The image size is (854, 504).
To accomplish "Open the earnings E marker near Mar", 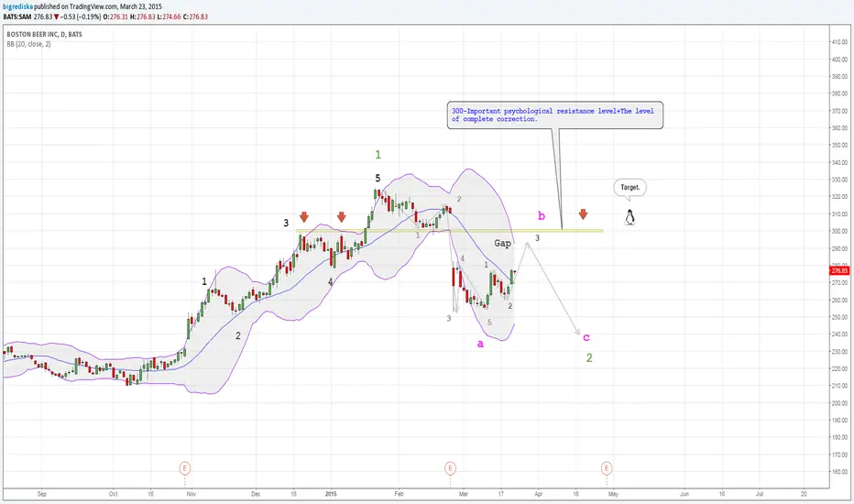I will [450, 467].
